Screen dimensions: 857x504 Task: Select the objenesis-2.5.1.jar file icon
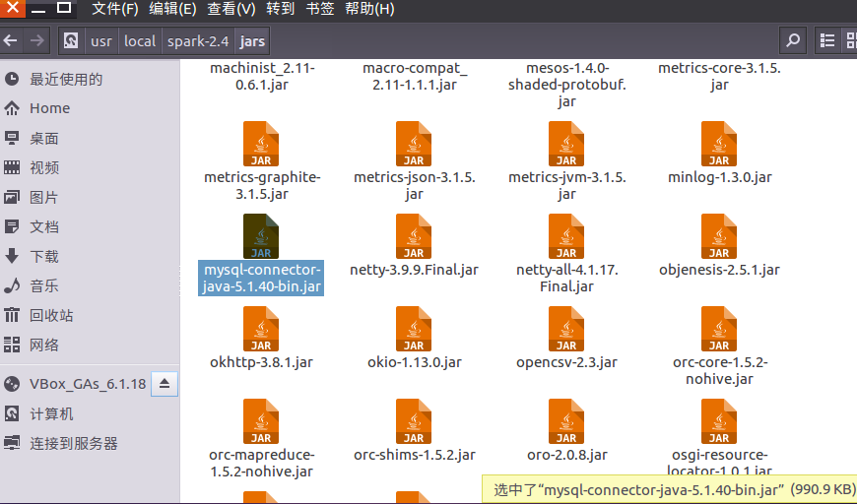pyautogui.click(x=719, y=236)
